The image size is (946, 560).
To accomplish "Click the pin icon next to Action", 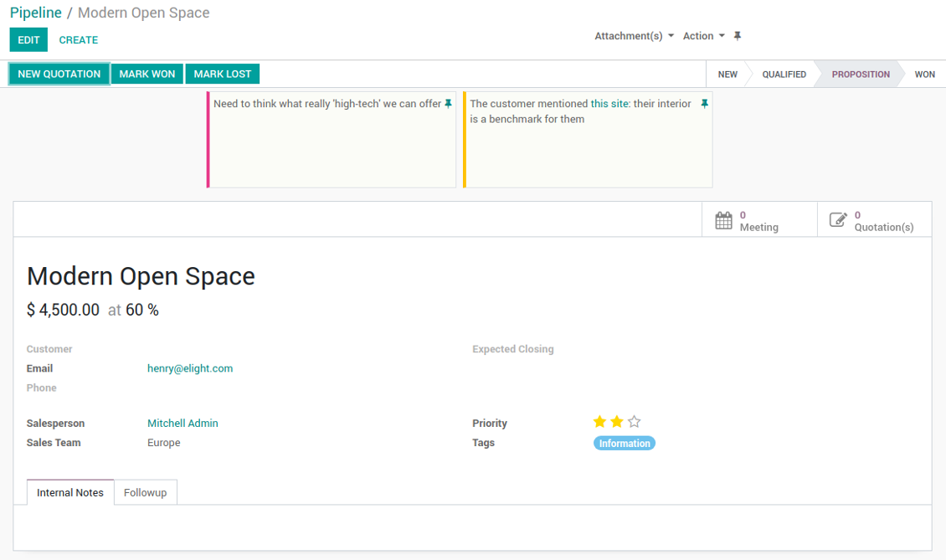I will click(x=738, y=36).
